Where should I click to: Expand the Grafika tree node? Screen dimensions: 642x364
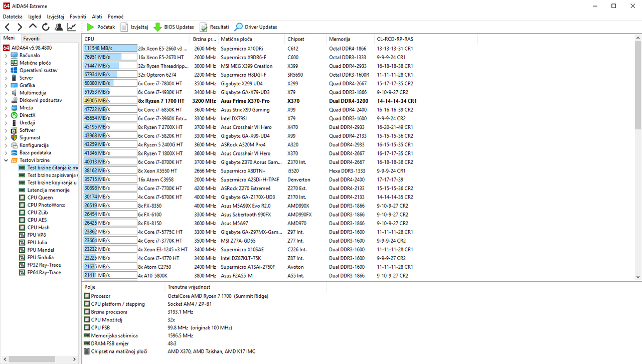coord(6,85)
